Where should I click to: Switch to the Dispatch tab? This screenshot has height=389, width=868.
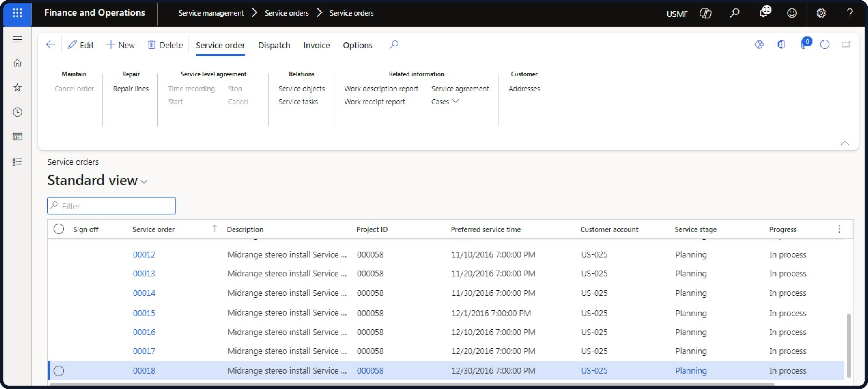click(274, 45)
